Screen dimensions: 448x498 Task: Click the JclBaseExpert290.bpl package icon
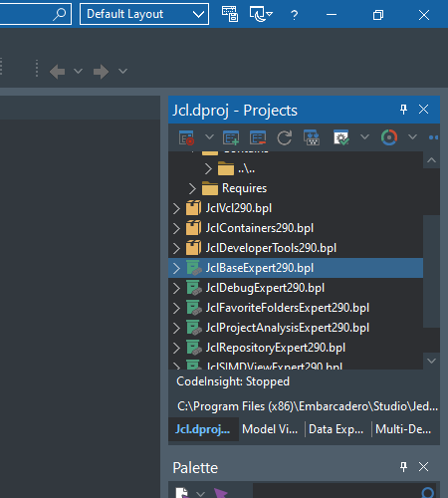(x=193, y=268)
